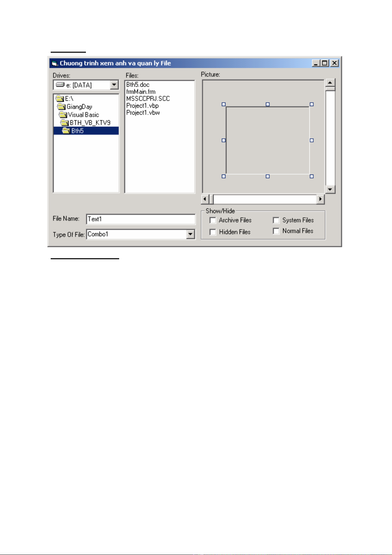
Task: Click the E:\ root folder icon
Action: coord(60,98)
